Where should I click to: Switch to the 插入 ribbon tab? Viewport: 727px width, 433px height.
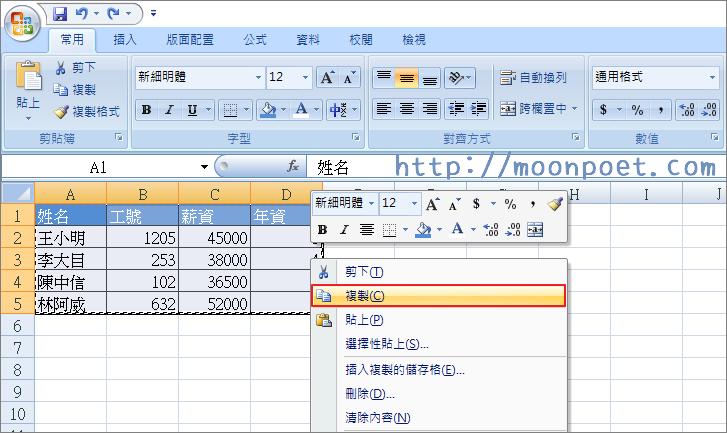click(x=125, y=40)
